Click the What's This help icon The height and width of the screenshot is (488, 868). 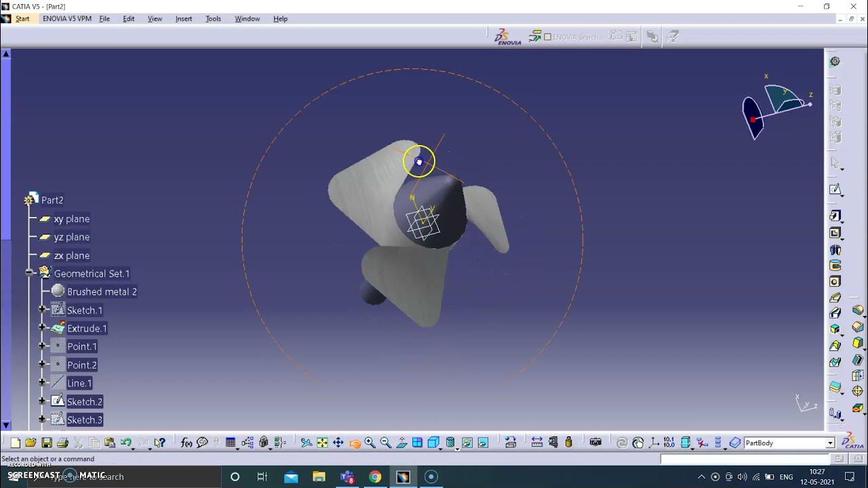click(x=159, y=443)
